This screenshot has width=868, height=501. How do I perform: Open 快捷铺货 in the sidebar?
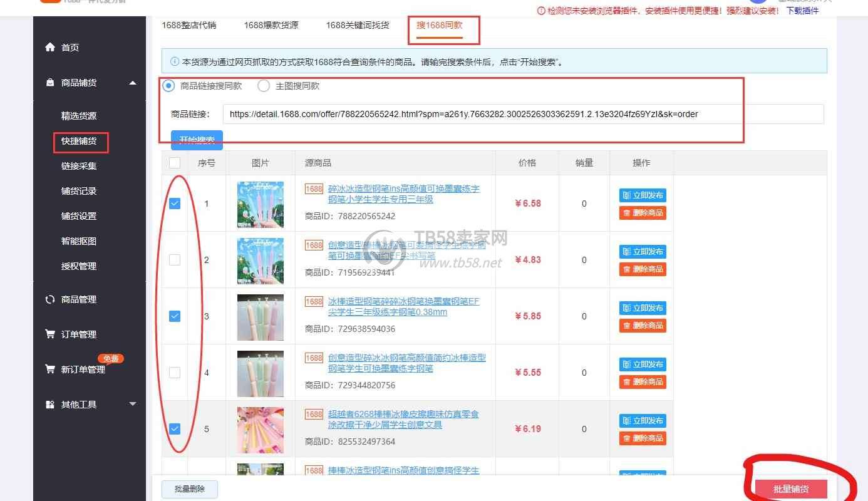tap(79, 141)
